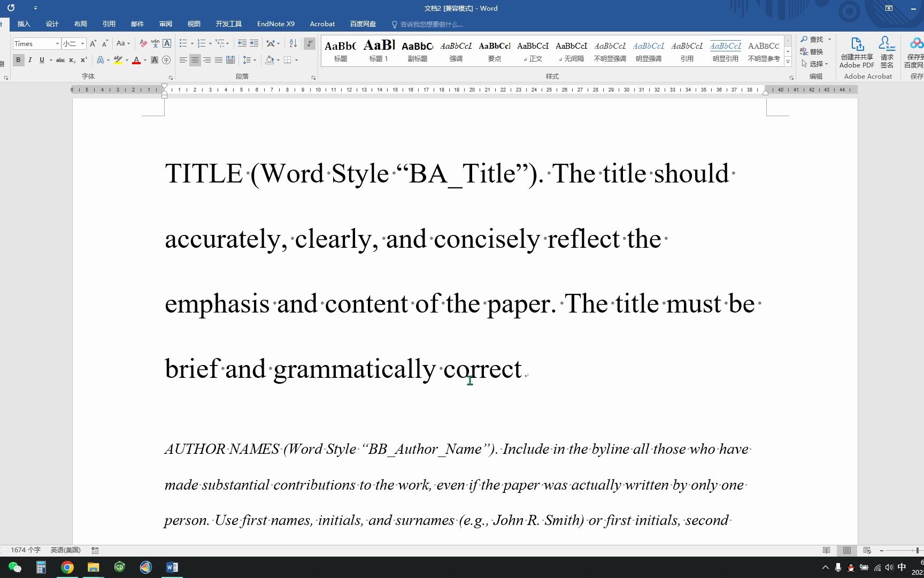Screen dimensions: 924x578
Task: Open the EndNote X9 tab
Action: pos(276,24)
